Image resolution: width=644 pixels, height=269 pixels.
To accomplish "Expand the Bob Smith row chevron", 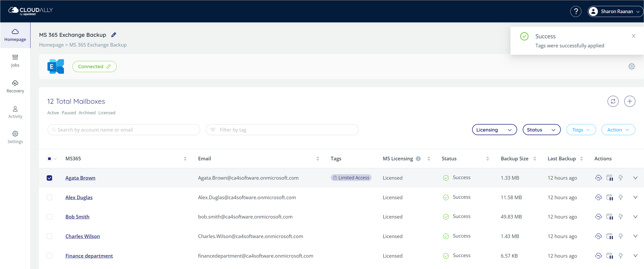I will (635, 216).
